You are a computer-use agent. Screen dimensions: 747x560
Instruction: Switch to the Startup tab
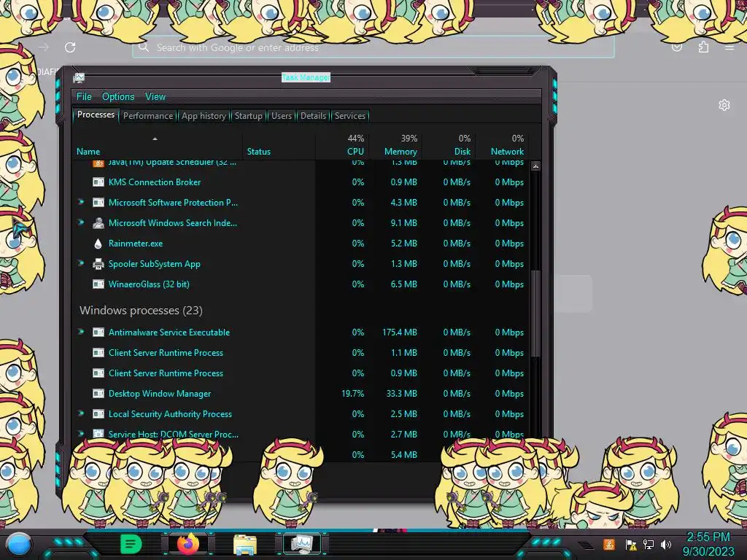248,116
